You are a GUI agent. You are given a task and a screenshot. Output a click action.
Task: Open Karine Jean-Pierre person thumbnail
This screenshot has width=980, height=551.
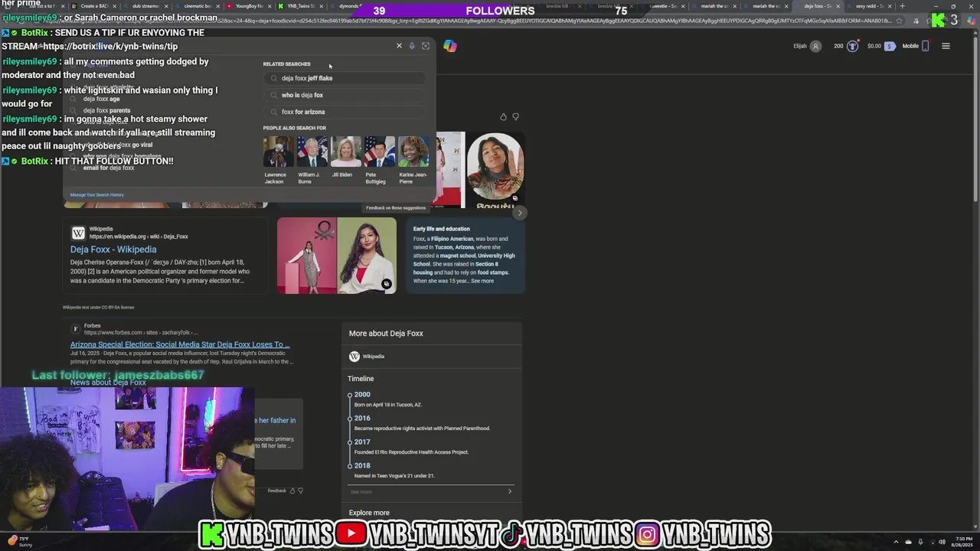(x=413, y=152)
